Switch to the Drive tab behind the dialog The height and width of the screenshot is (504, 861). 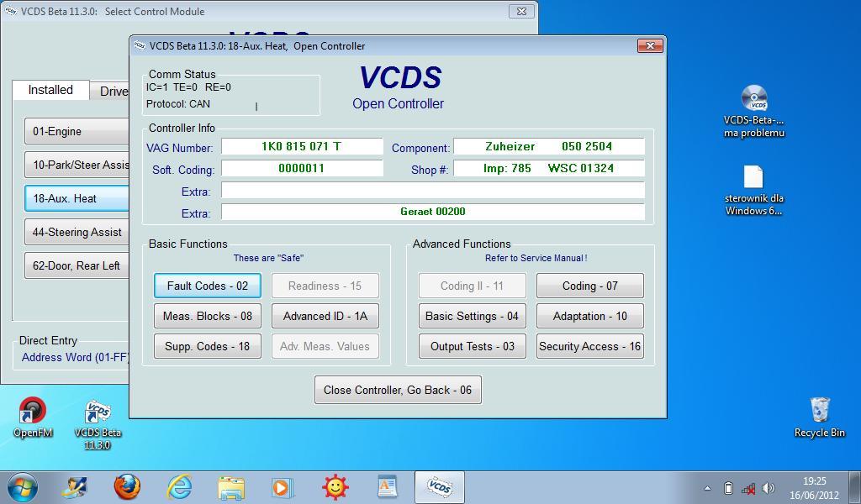[110, 92]
